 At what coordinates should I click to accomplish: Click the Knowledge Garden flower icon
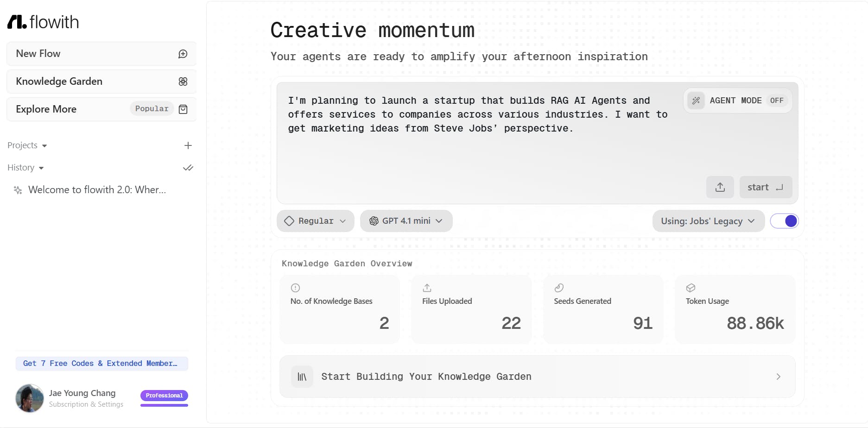tap(183, 82)
